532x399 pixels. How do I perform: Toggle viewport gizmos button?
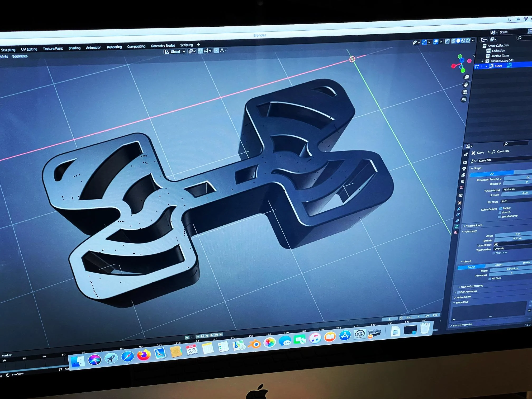click(x=424, y=42)
